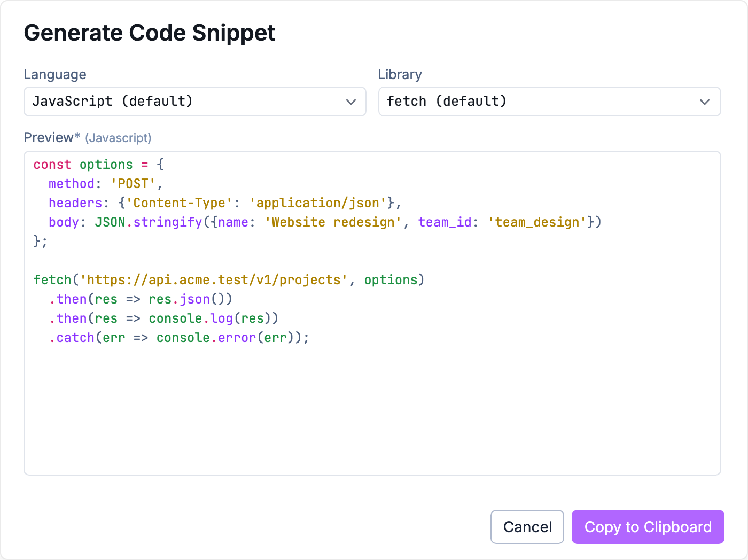
Task: Click the ".then(res => res.json())" line
Action: pyautogui.click(x=141, y=299)
